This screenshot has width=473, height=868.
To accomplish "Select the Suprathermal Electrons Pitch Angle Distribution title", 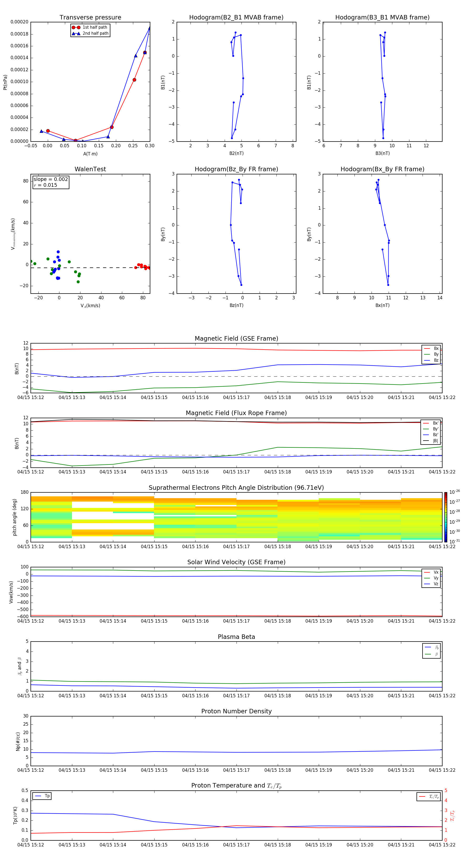I will click(236, 488).
